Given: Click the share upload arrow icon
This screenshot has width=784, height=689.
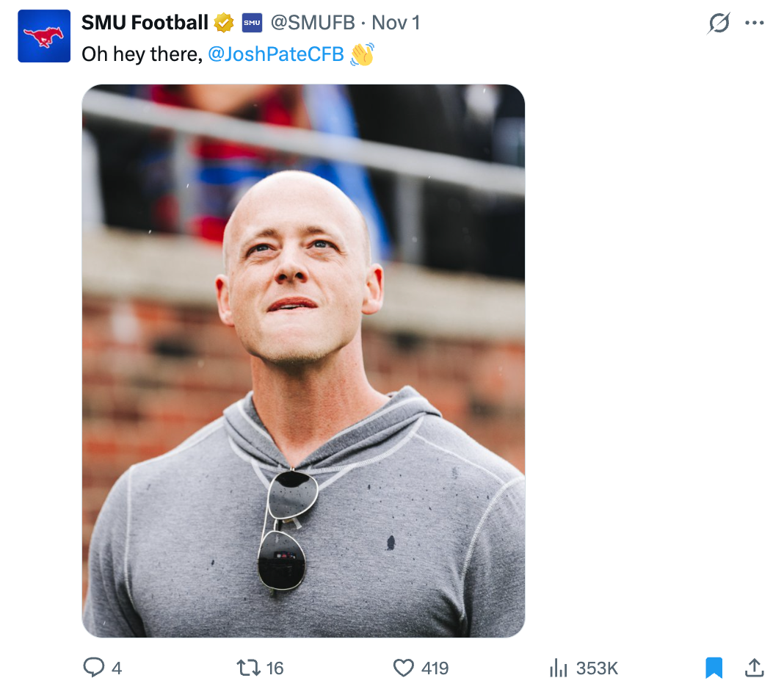Looking at the screenshot, I should tap(754, 667).
